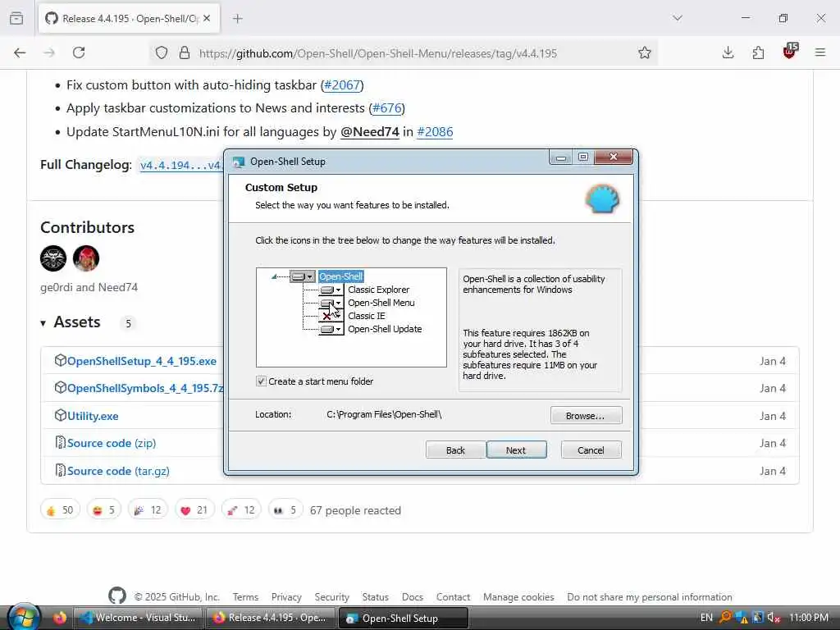Click Browse button for install location
This screenshot has height=630, width=840.
(586, 416)
